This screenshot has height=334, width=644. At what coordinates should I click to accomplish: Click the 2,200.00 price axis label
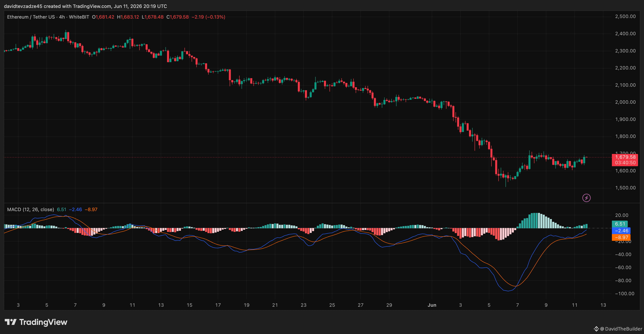(x=625, y=68)
